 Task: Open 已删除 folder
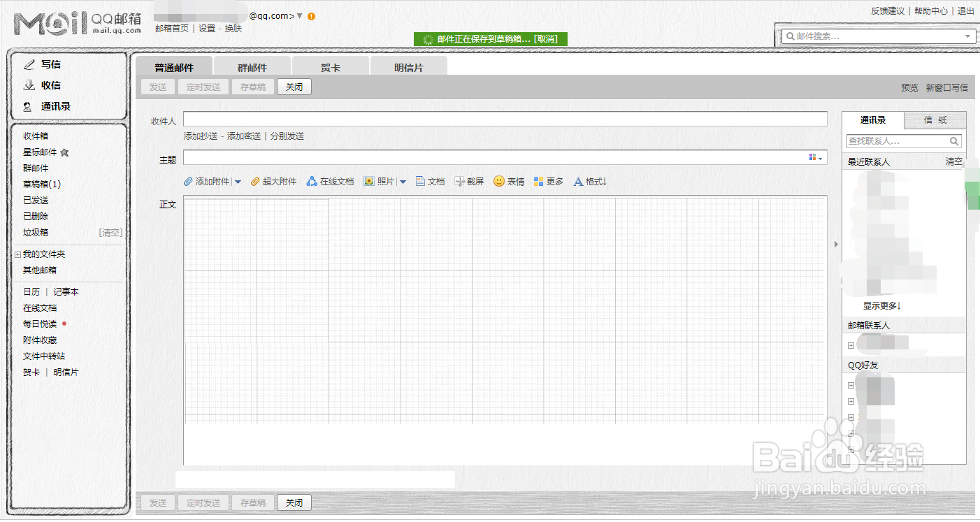[x=36, y=217]
